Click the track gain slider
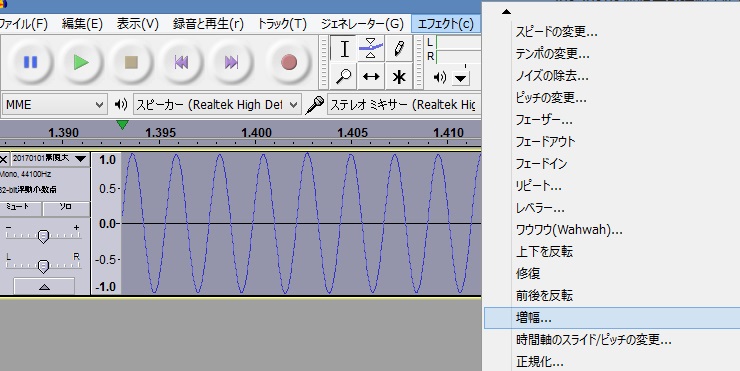This screenshot has height=371, width=740. (x=43, y=235)
